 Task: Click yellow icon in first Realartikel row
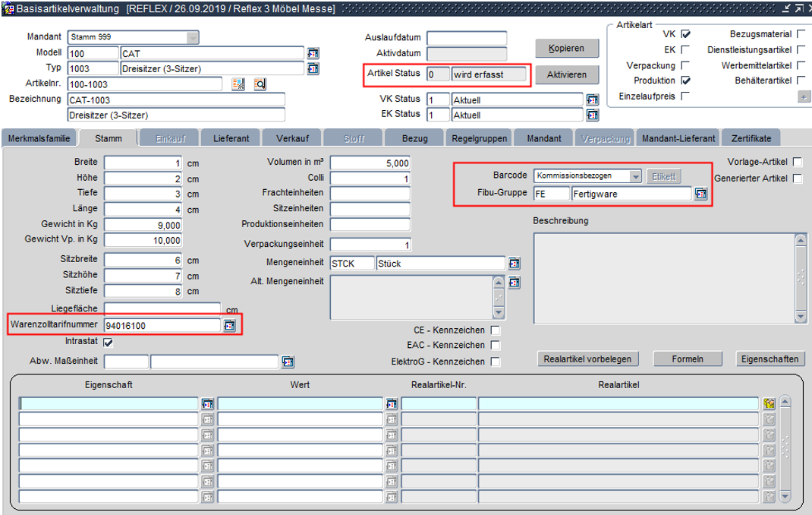(770, 404)
